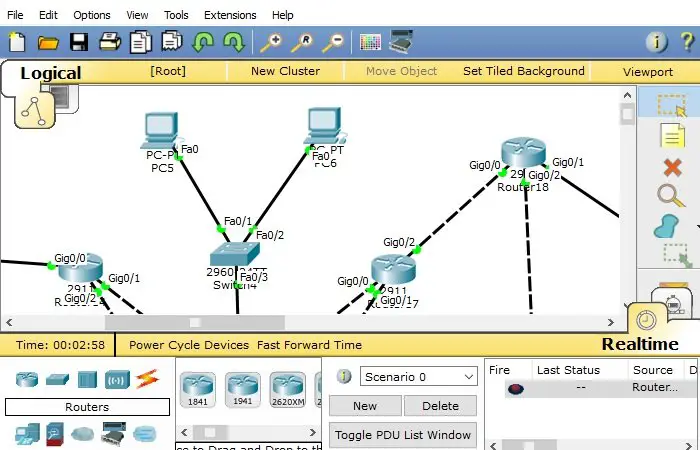
Task: Click the Paste toolbar icon
Action: (x=172, y=42)
